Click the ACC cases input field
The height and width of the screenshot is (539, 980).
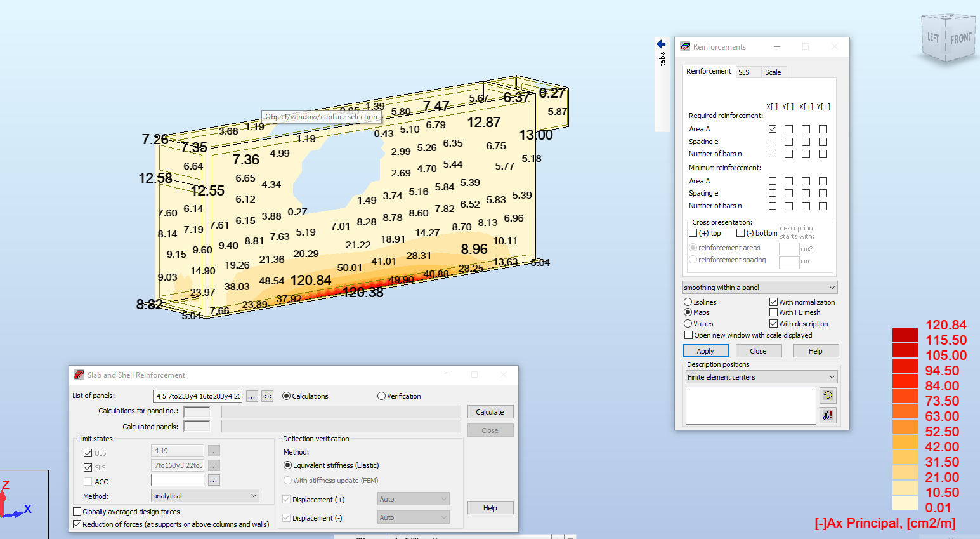click(x=178, y=481)
